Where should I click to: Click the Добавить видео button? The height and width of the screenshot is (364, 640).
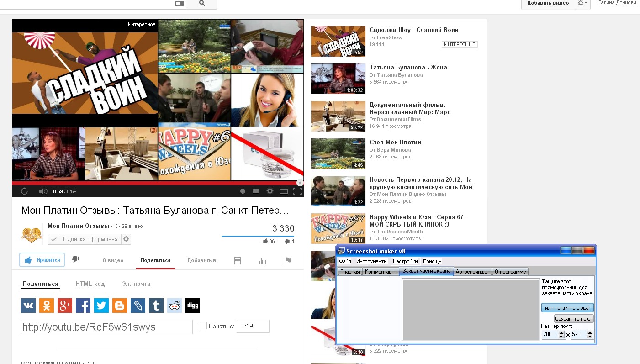(548, 3)
